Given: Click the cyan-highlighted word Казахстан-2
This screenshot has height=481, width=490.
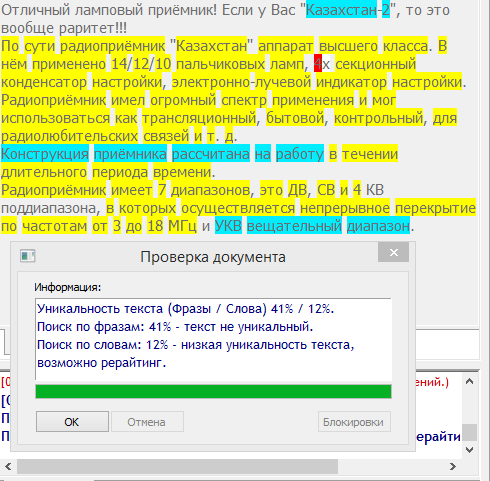Looking at the screenshot, I should (348, 10).
